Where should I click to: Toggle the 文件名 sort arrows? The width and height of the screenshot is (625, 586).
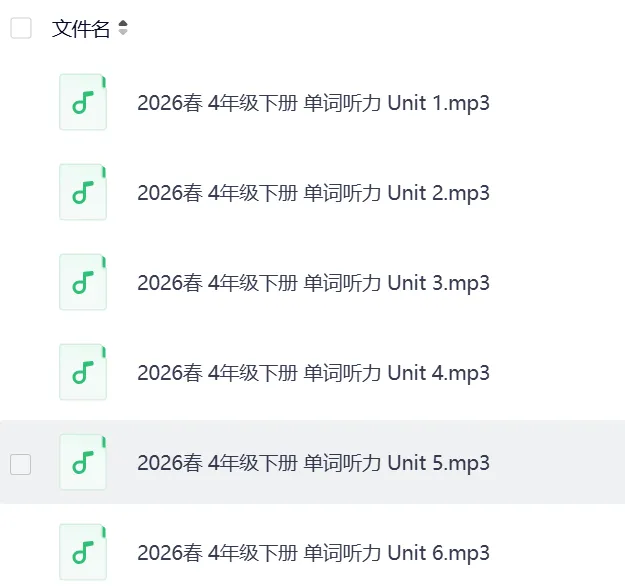coord(123,28)
